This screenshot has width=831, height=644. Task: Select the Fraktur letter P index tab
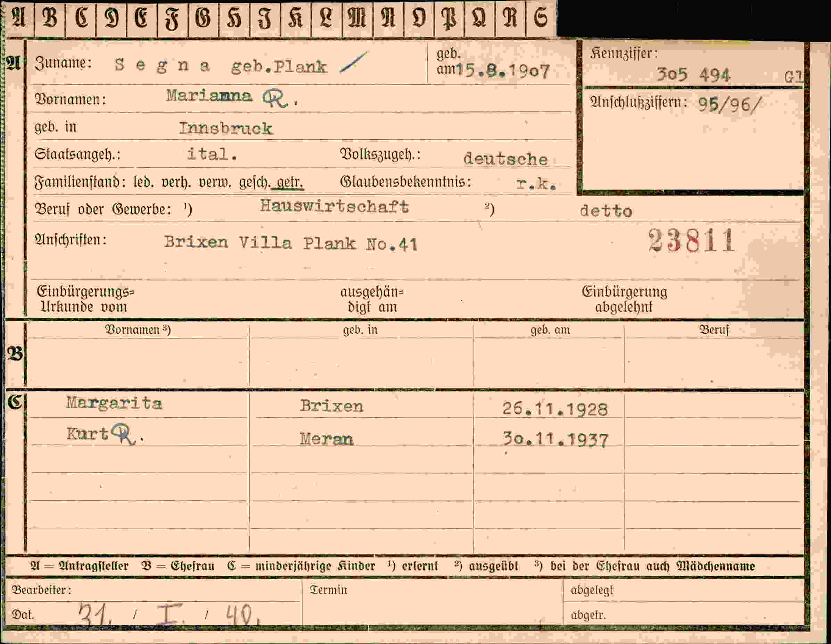point(449,19)
